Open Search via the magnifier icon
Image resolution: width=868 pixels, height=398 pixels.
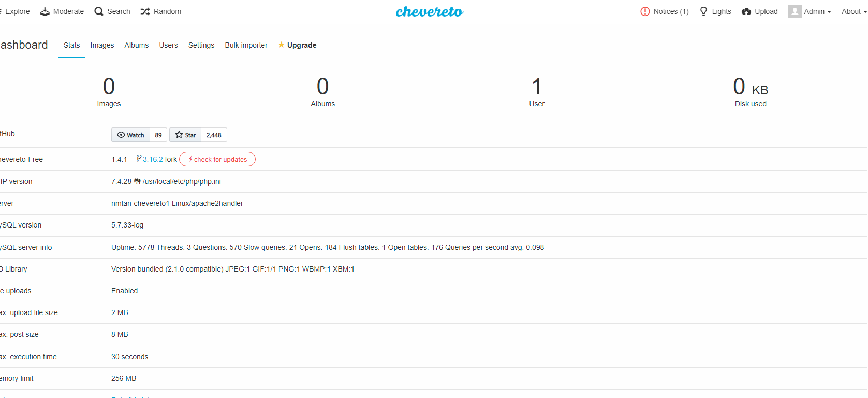point(99,11)
